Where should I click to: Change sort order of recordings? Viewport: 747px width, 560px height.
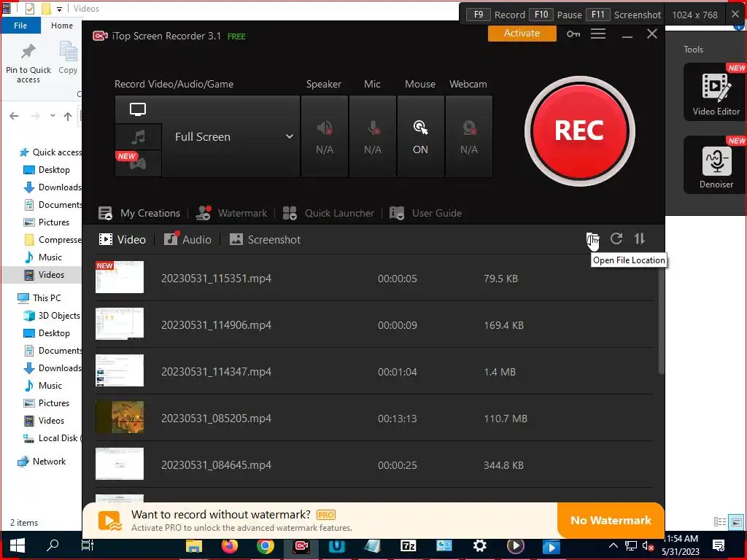[639, 238]
